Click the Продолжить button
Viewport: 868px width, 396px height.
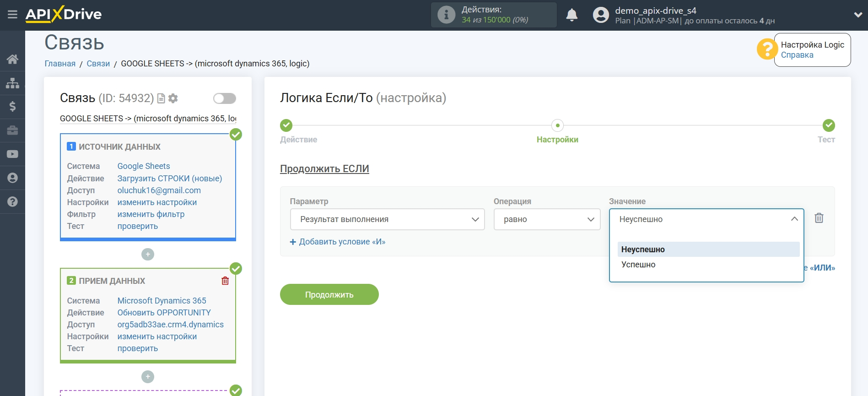(329, 294)
